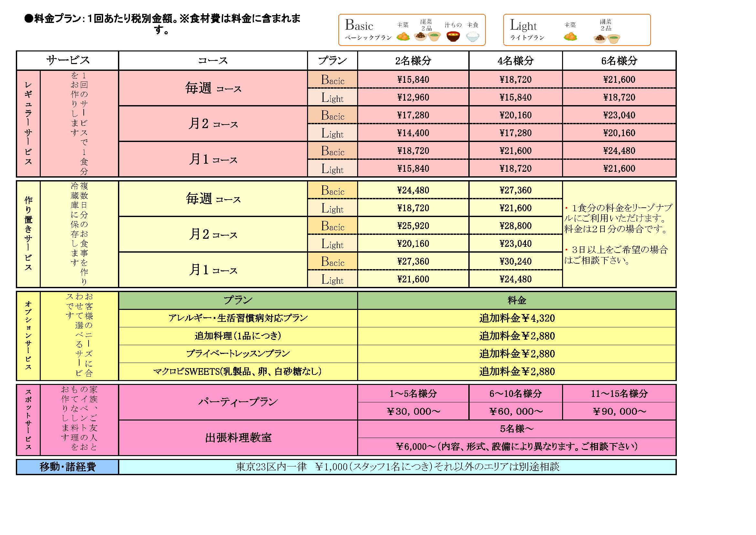Click the アレルギー・生活習慣病対応プラン row
The width and height of the screenshot is (756, 535).
coord(238,318)
